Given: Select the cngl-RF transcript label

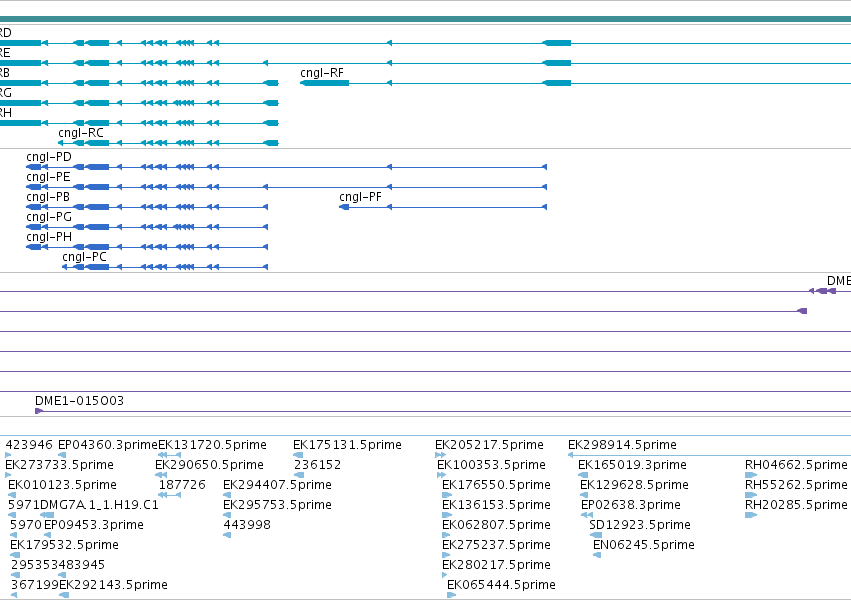Looking at the screenshot, I should point(322,73).
